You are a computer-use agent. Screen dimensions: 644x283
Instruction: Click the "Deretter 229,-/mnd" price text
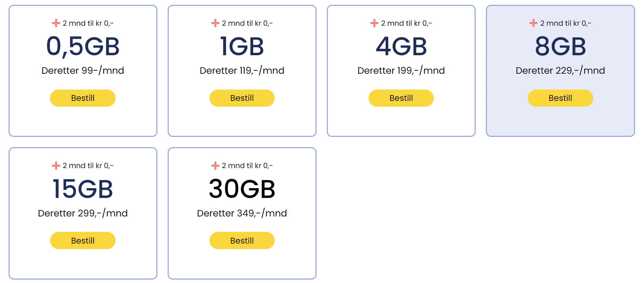tap(560, 71)
